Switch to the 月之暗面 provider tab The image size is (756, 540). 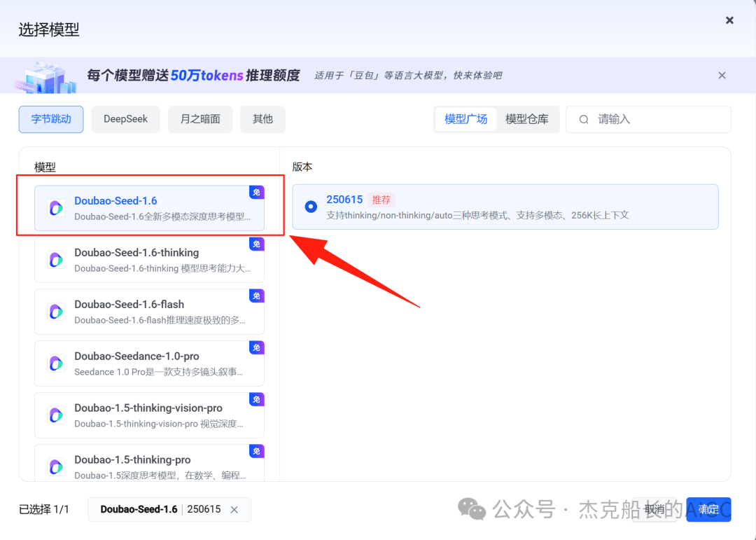200,119
